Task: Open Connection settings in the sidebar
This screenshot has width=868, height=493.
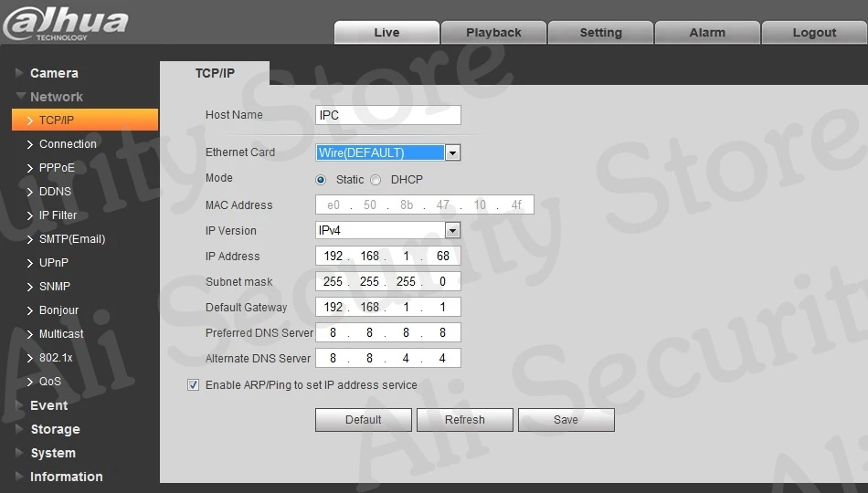Action: [68, 144]
